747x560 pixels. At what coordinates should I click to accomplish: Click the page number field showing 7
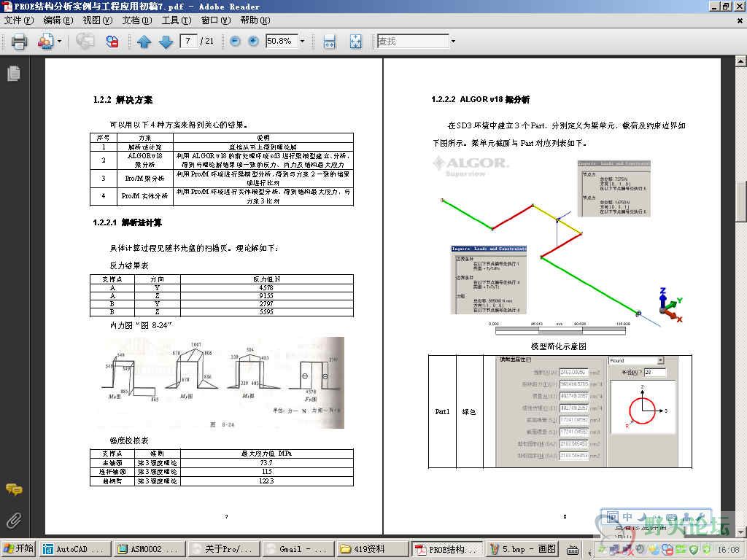click(x=189, y=42)
